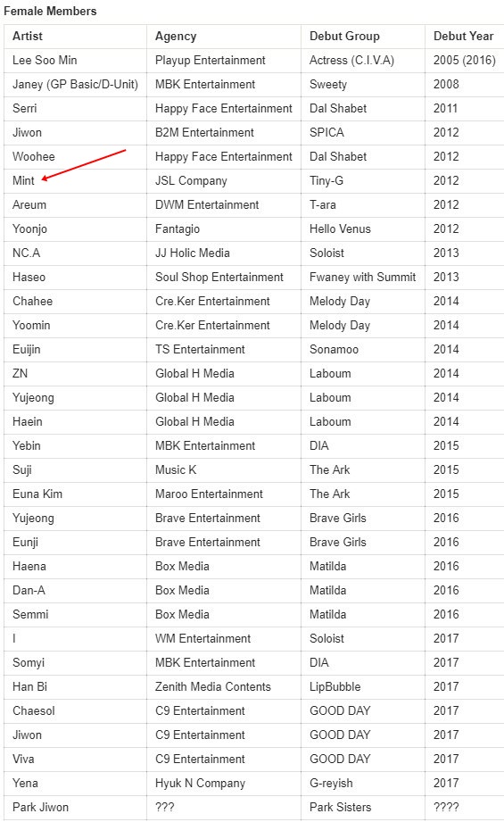Click the Artist column header
Viewport: 504px width, 822px height.
point(76,37)
